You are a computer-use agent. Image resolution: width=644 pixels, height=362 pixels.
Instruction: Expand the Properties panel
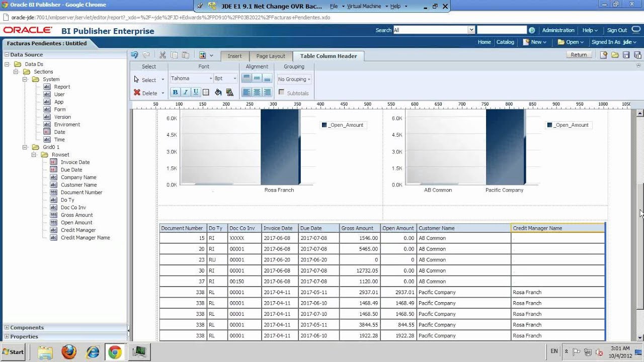[7, 337]
